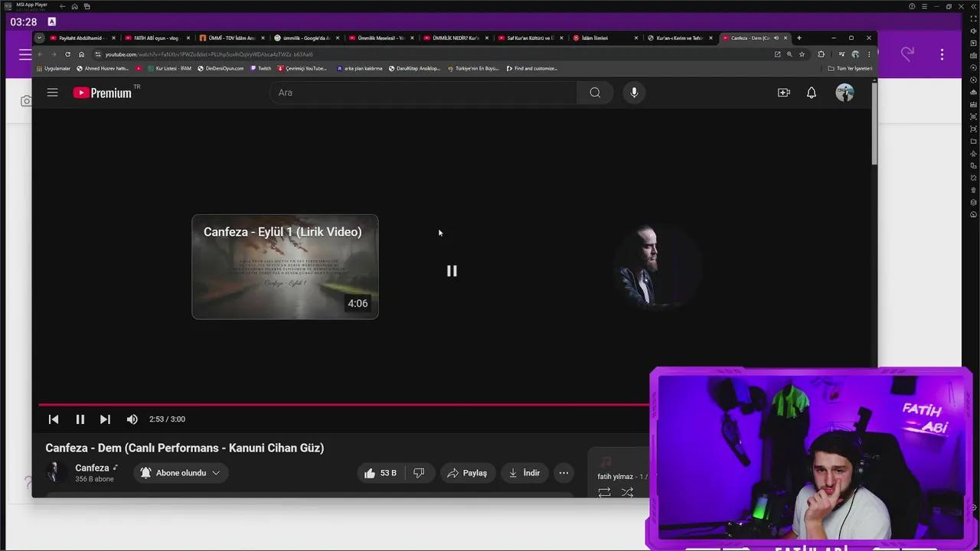Click the video title Canfeza - Dem
The height and width of the screenshot is (551, 980).
185,448
